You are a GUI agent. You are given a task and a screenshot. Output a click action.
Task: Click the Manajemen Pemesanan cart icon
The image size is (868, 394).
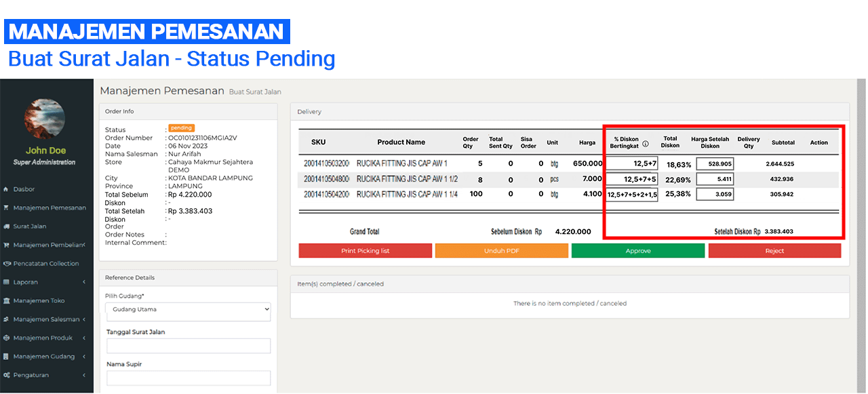coord(6,208)
